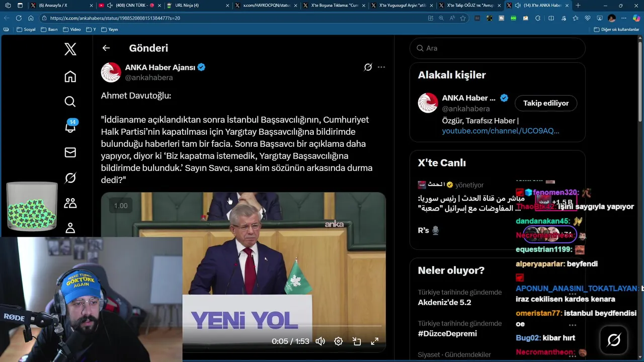The width and height of the screenshot is (644, 362).
Task: Open Grok from the left sidebar
Action: (x=70, y=178)
